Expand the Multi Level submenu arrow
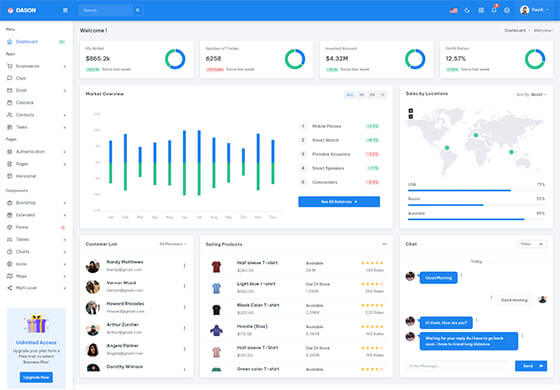 65,288
